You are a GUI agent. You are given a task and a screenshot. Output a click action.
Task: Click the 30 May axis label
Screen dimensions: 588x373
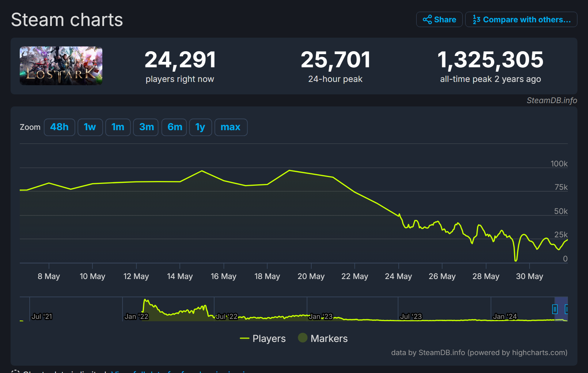(x=530, y=276)
